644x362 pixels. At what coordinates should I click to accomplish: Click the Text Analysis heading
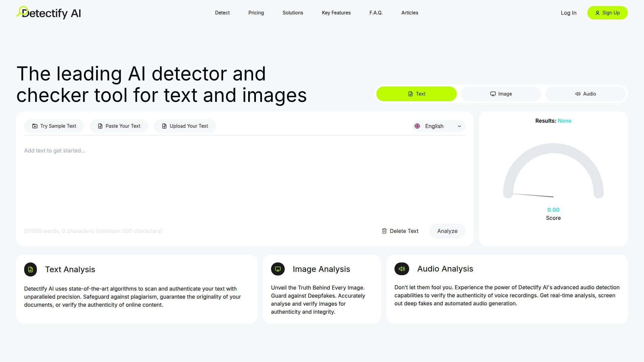pyautogui.click(x=70, y=269)
